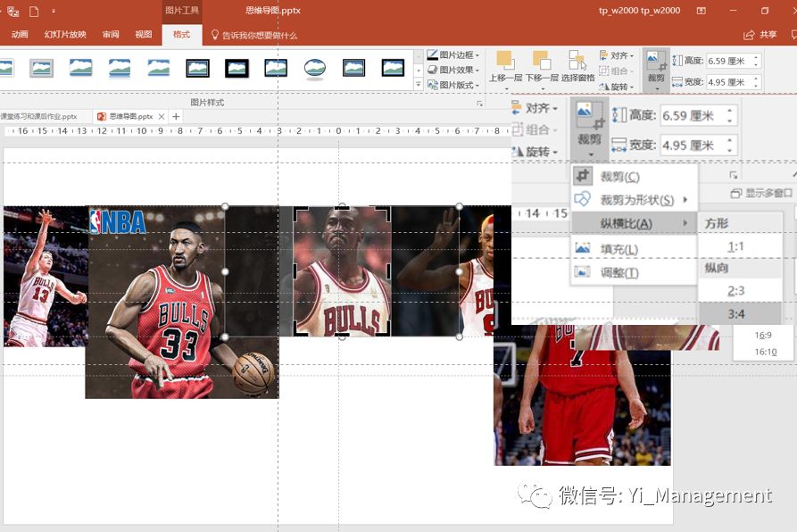797x532 pixels.
Task: Click the 上移一层 bring forward icon
Action: [x=505, y=61]
